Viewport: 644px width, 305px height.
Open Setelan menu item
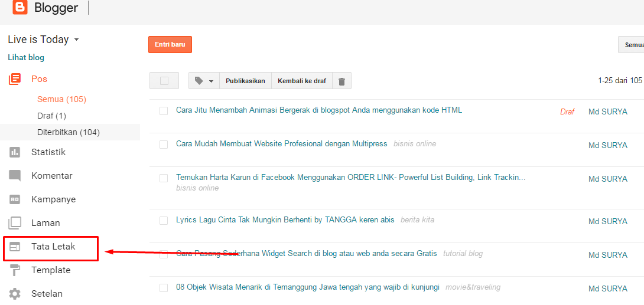coord(47,294)
